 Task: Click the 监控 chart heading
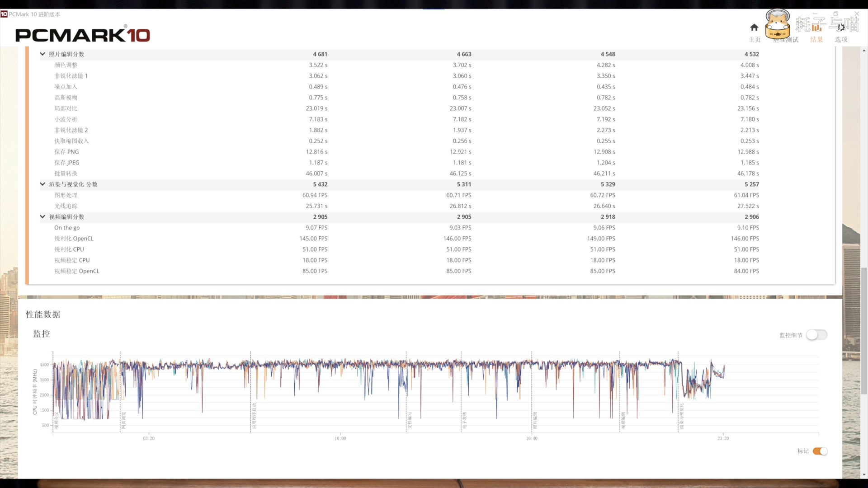(x=42, y=333)
